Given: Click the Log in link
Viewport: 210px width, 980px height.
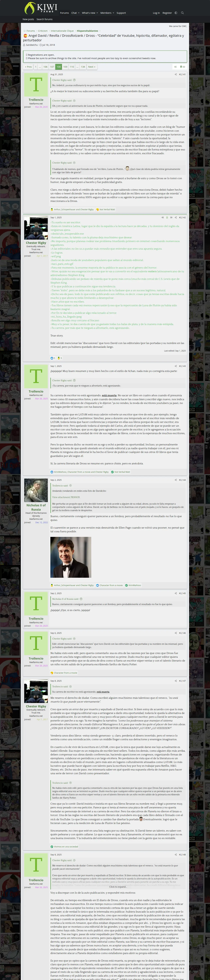Looking at the screenshot, I should [156, 13].
